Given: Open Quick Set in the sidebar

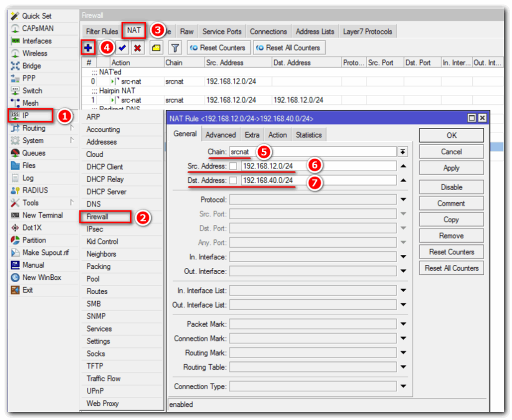Looking at the screenshot, I should pos(36,16).
